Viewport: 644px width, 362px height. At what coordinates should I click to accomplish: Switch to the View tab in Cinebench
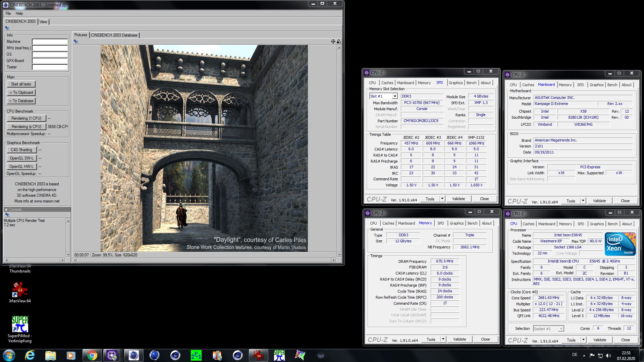(43, 22)
